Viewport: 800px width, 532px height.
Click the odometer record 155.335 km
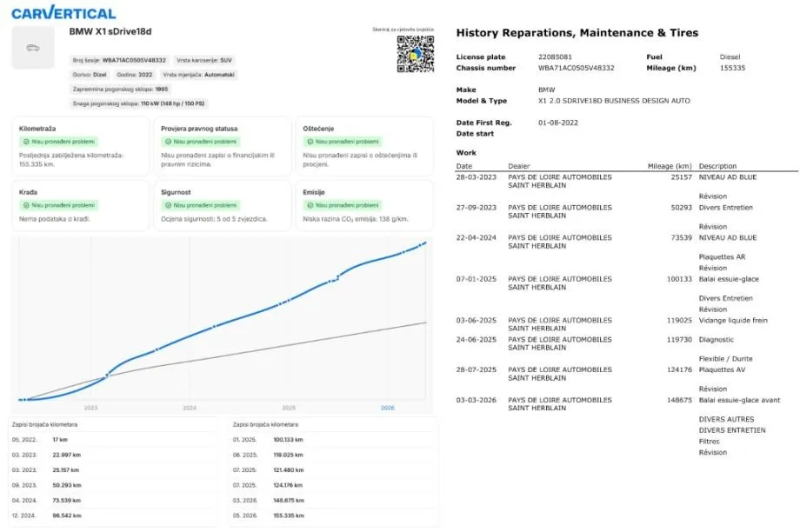pyautogui.click(x=289, y=516)
